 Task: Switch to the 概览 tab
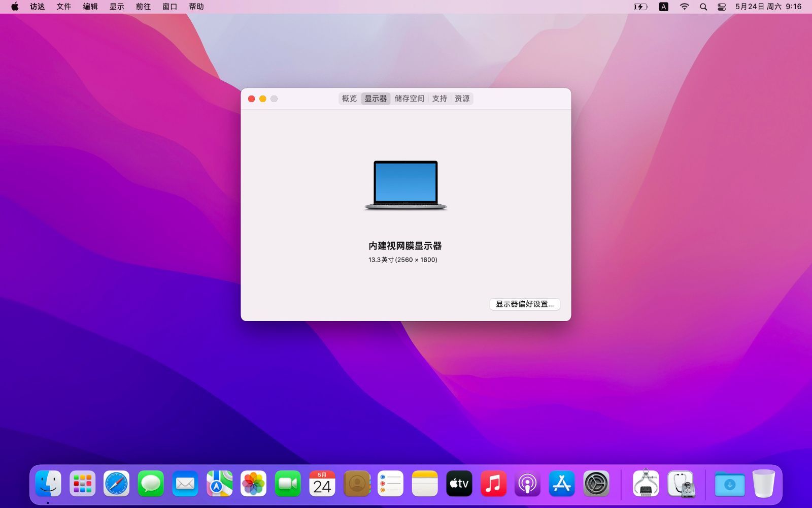click(349, 99)
